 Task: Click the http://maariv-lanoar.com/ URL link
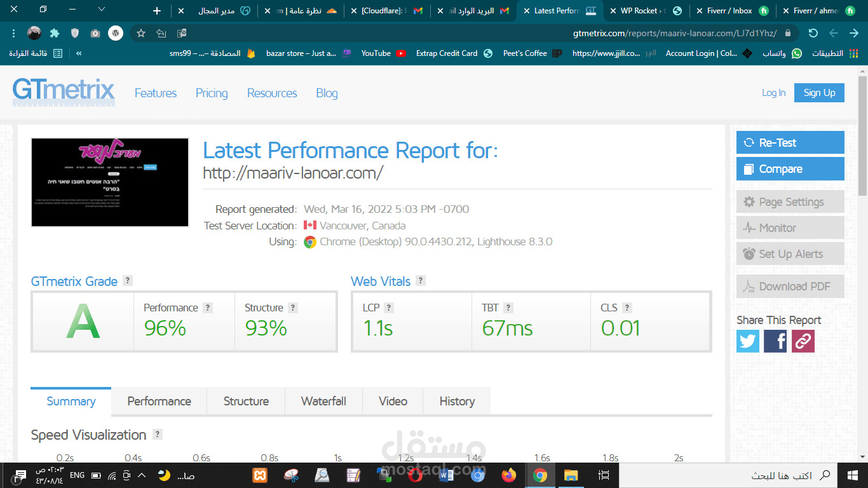click(293, 173)
